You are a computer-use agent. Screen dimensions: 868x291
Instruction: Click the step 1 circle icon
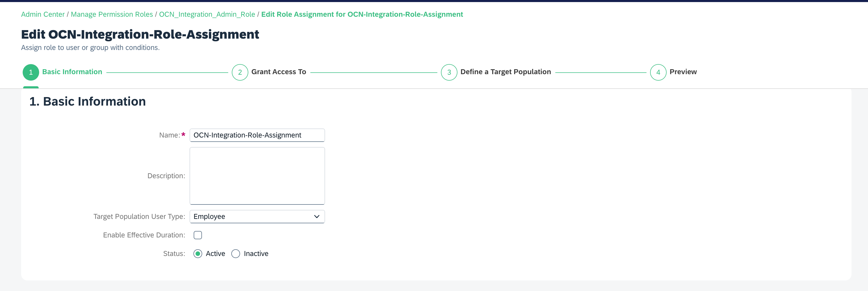pos(31,72)
